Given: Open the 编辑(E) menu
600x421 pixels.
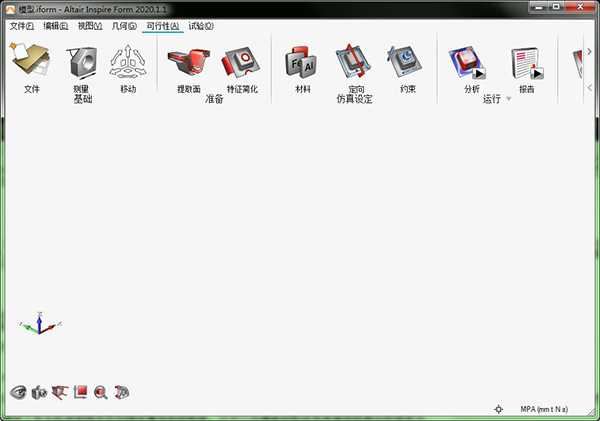Looking at the screenshot, I should tap(55, 26).
